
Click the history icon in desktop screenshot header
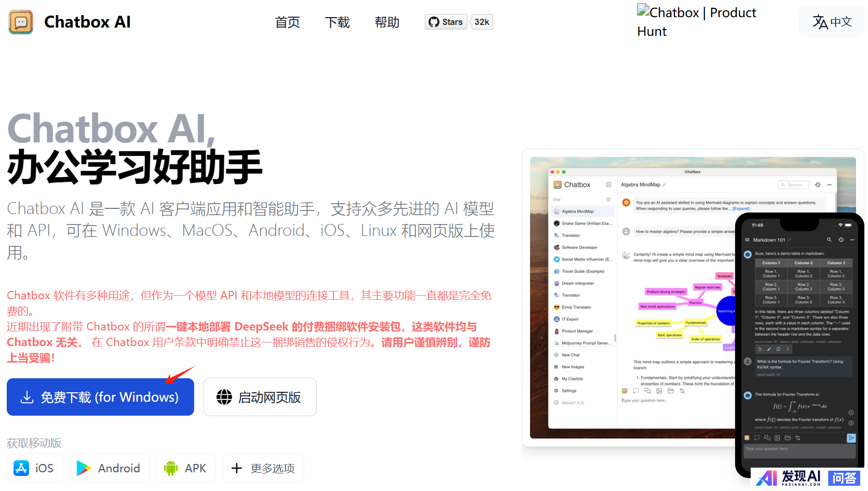point(818,185)
